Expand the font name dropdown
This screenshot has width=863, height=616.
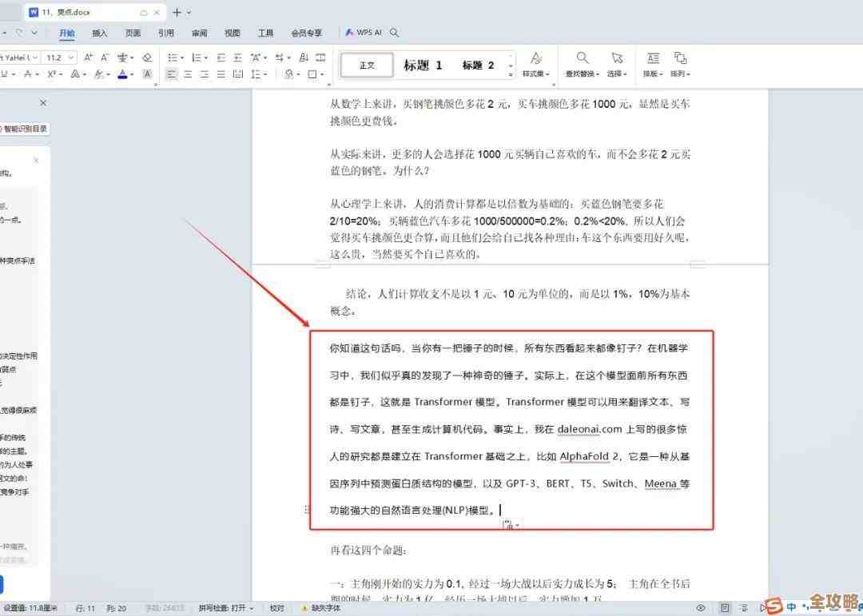(35, 57)
